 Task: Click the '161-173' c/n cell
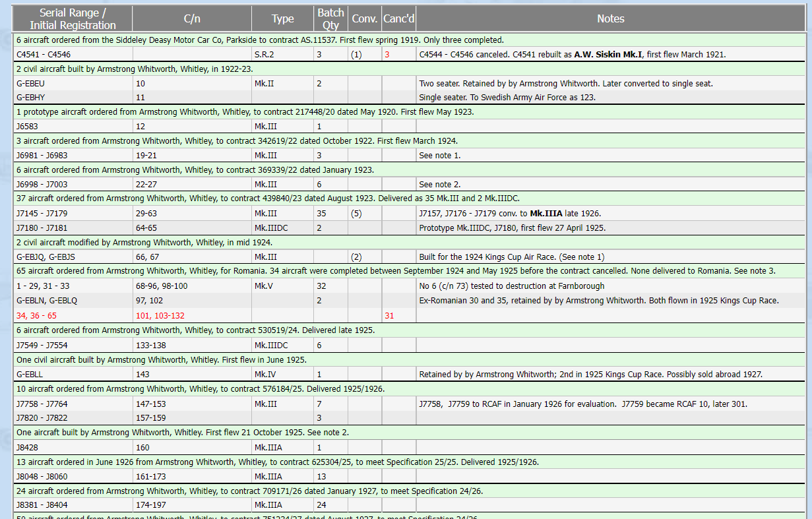192,476
